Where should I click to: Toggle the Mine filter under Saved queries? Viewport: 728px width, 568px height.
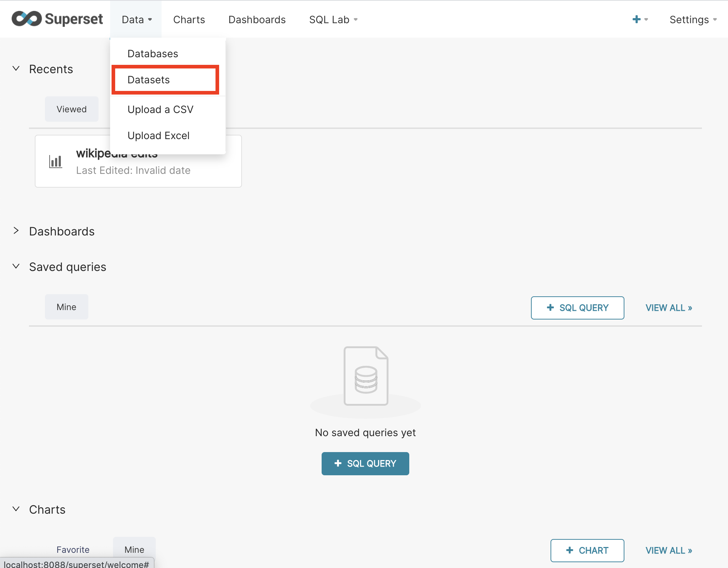[x=66, y=306]
